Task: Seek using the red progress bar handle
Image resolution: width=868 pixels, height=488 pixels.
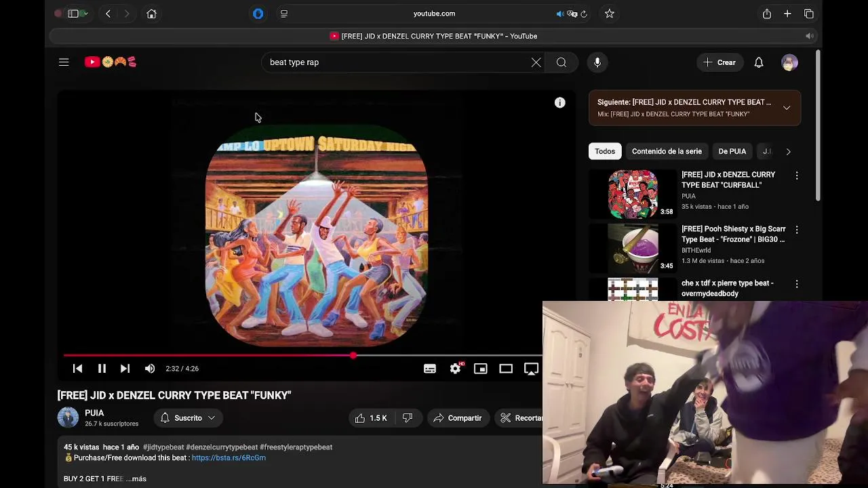Action: coord(353,355)
